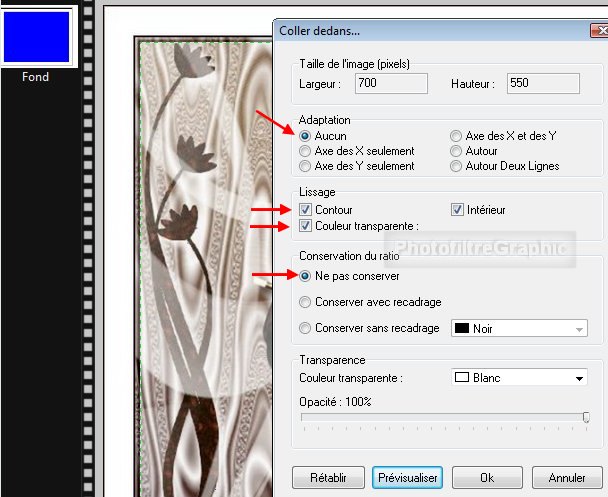Choose Axe des Y seulement option
The image size is (608, 497).
305,166
